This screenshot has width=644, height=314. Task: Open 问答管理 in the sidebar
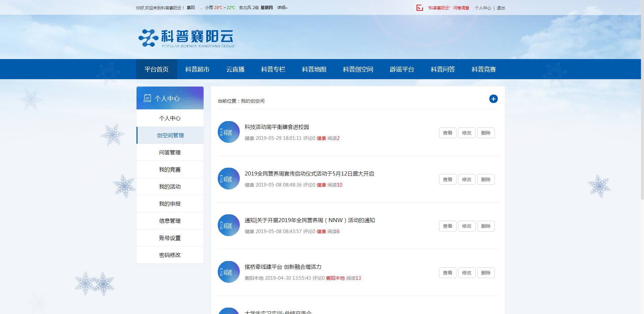click(170, 153)
